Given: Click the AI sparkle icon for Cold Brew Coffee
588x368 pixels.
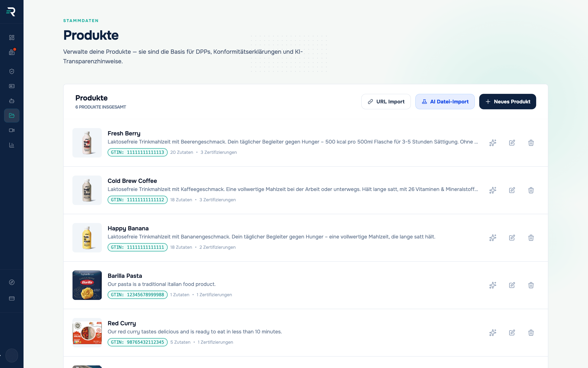Looking at the screenshot, I should (x=493, y=190).
